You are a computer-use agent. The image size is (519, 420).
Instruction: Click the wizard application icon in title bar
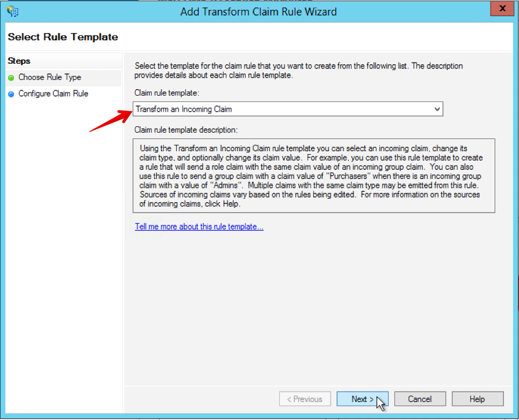[12, 11]
